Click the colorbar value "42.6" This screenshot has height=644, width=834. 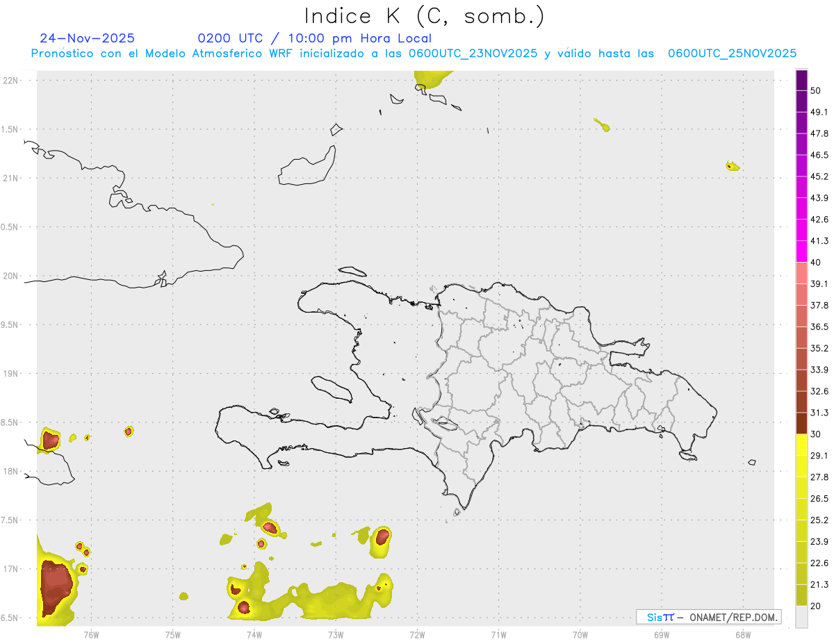(x=819, y=220)
